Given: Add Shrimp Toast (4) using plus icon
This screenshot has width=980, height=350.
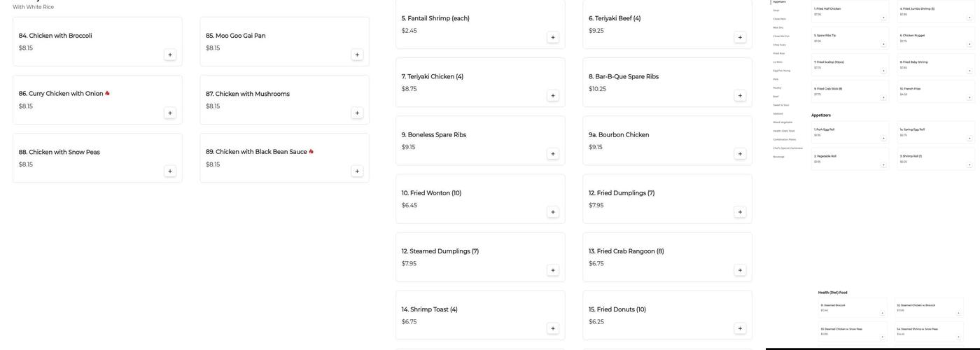Looking at the screenshot, I should click(553, 328).
